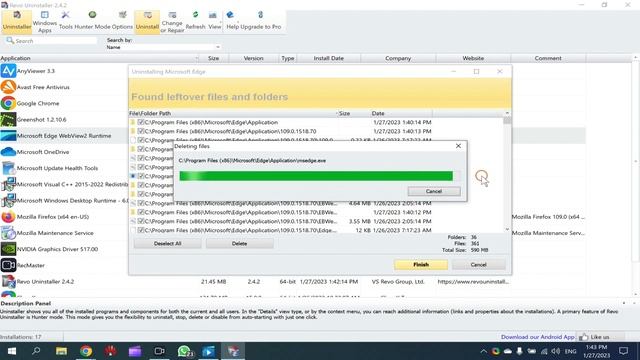The image size is (640, 360).
Task: Sort by the Company column header
Action: tap(398, 58)
